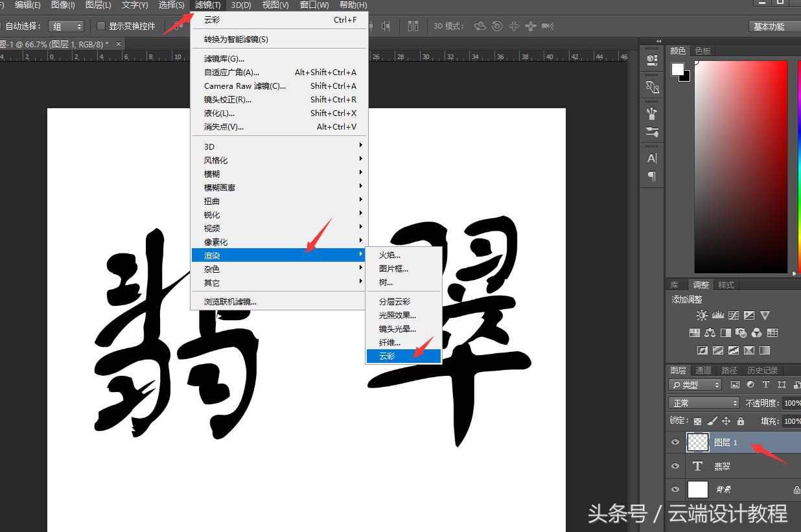Open the Paragraph panel icon in sidebar
The width and height of the screenshot is (801, 532).
pos(651,177)
